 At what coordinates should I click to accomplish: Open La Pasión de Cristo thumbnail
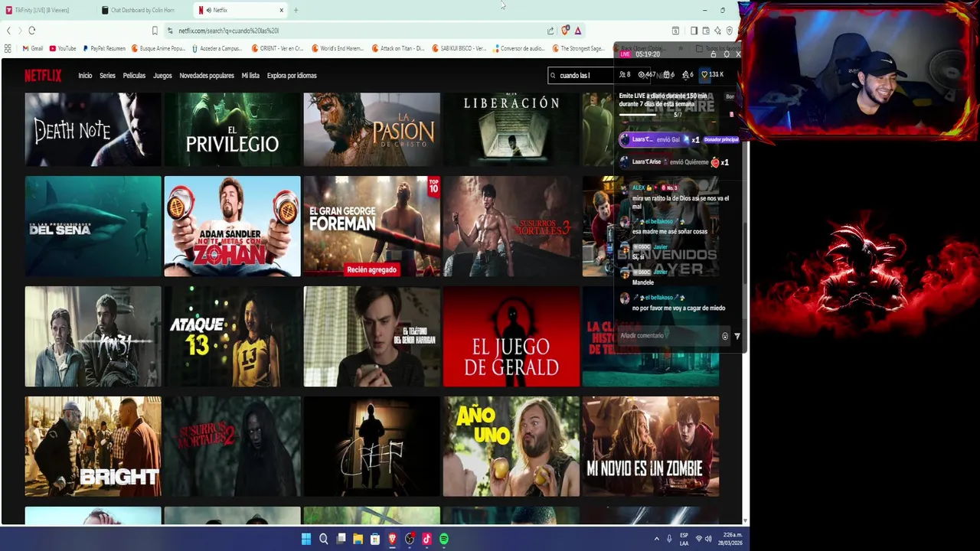pyautogui.click(x=371, y=129)
